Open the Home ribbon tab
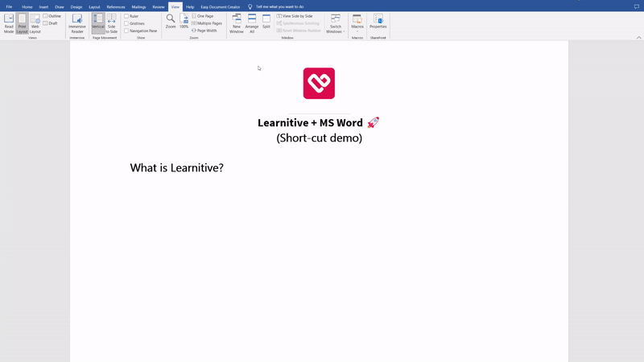The height and width of the screenshot is (362, 644). 27,7
